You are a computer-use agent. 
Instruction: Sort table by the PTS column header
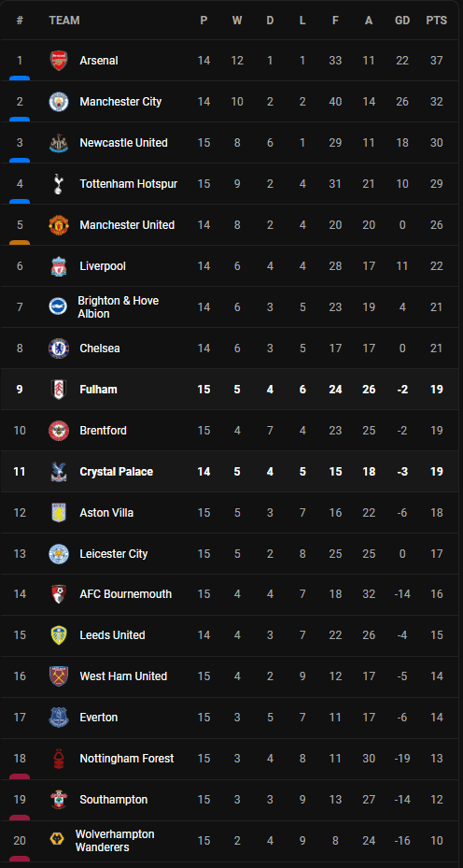[437, 21]
